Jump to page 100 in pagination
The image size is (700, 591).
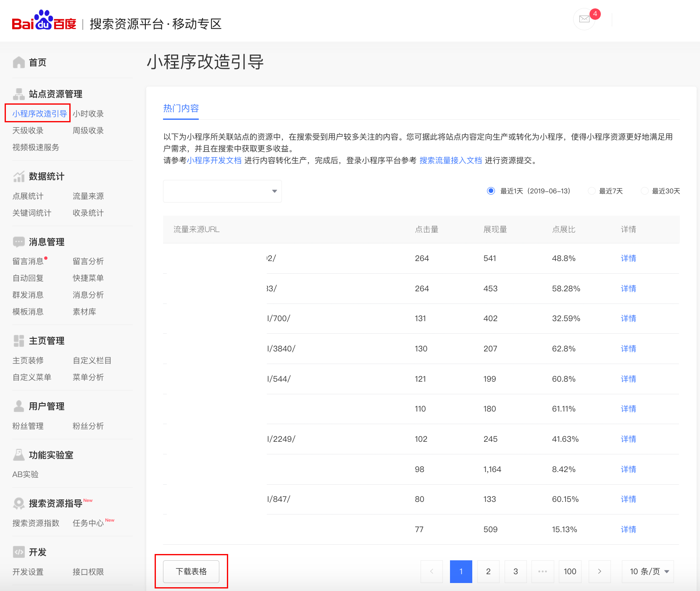pyautogui.click(x=570, y=572)
